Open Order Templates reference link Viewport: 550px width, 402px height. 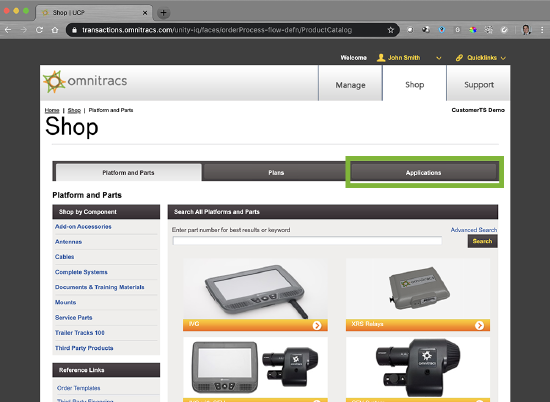79,388
